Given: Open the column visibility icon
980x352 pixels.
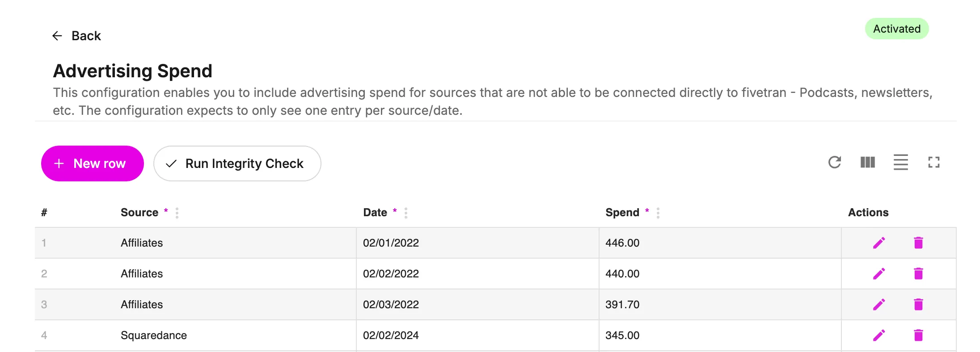Looking at the screenshot, I should click(867, 162).
